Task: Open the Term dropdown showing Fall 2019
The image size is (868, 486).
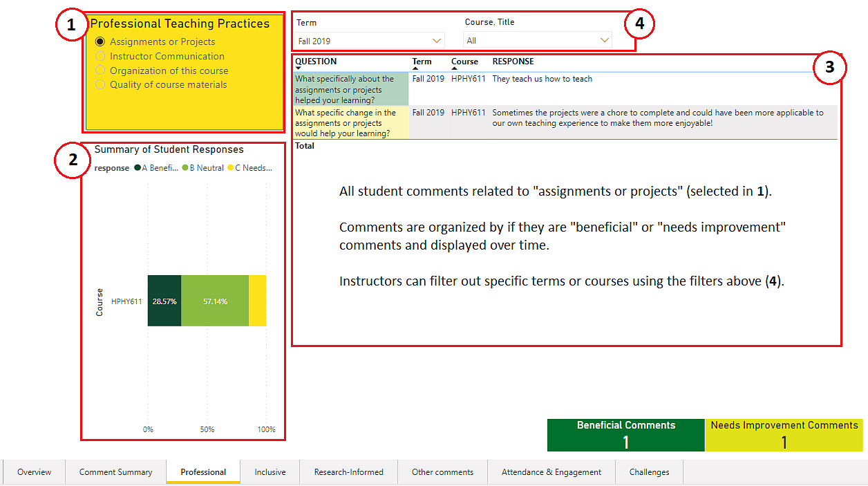Action: [370, 41]
